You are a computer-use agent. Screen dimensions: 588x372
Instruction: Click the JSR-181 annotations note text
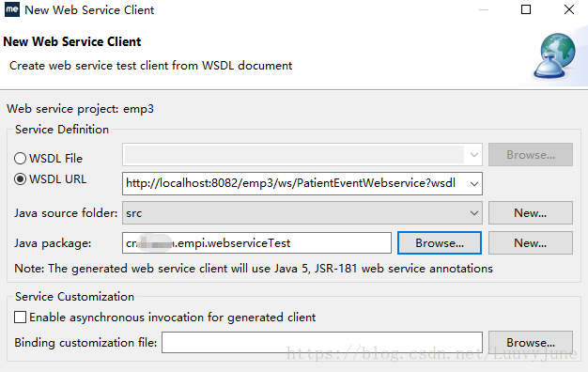point(254,269)
